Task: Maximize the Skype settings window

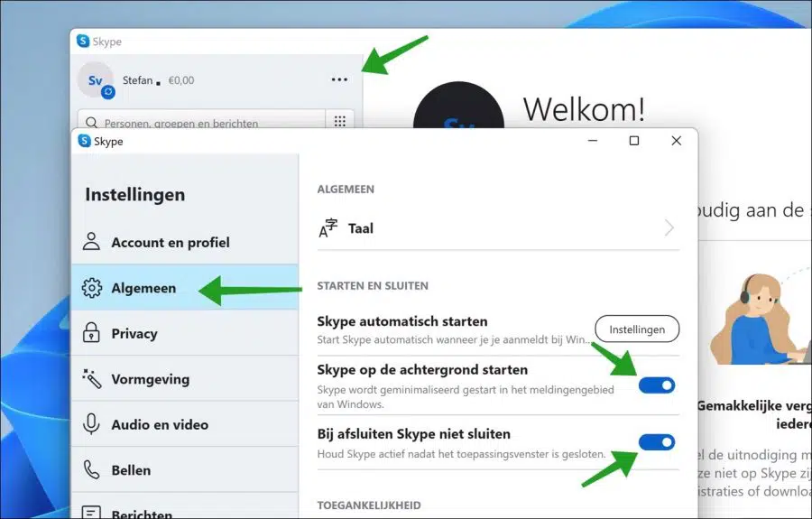Action: point(634,141)
